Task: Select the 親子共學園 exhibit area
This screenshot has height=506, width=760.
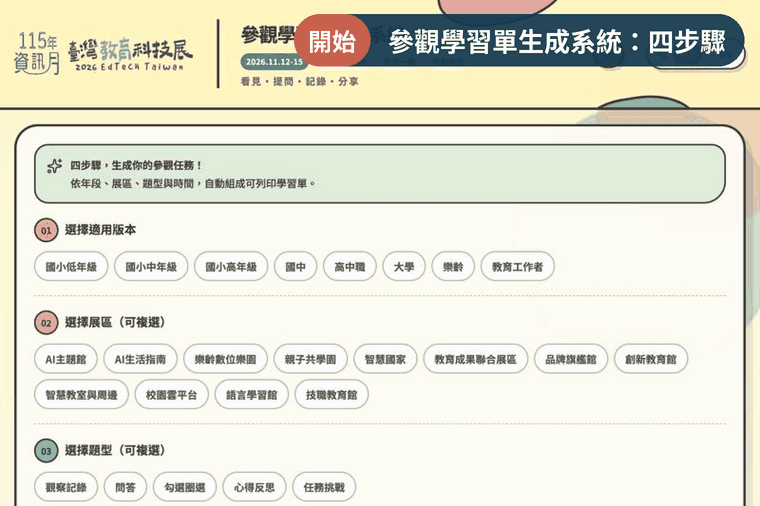Action: (310, 359)
